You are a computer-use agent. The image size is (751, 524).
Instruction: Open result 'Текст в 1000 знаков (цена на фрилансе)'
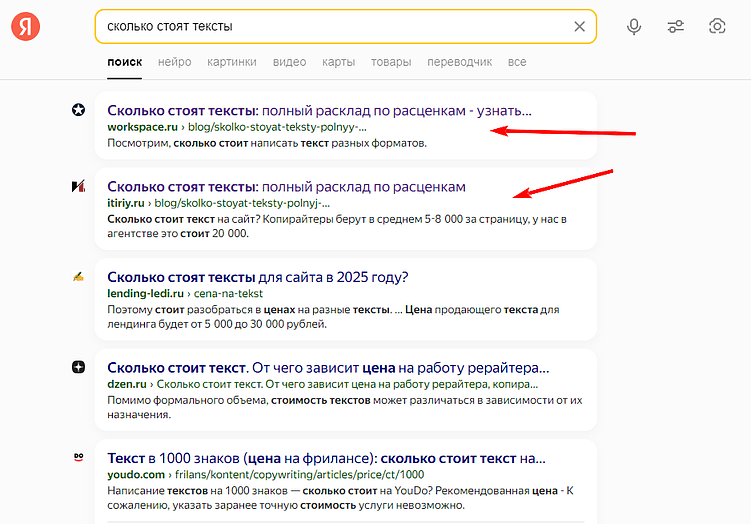[x=326, y=458]
